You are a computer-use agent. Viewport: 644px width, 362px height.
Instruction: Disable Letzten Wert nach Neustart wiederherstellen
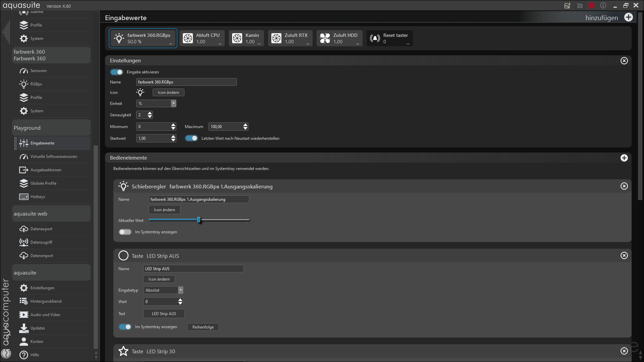192,138
